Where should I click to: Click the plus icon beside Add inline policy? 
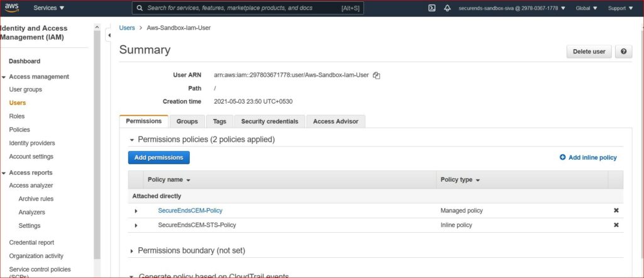click(563, 157)
